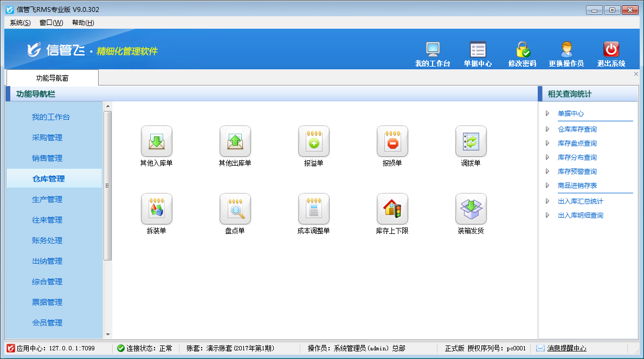Open the 窗口(W) menu
The image size is (644, 359).
pyautogui.click(x=51, y=23)
